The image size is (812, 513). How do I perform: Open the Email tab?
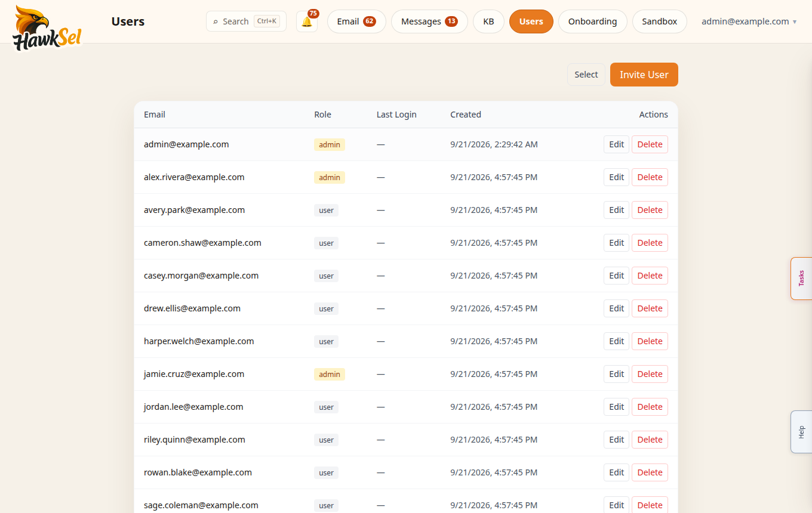coord(356,21)
